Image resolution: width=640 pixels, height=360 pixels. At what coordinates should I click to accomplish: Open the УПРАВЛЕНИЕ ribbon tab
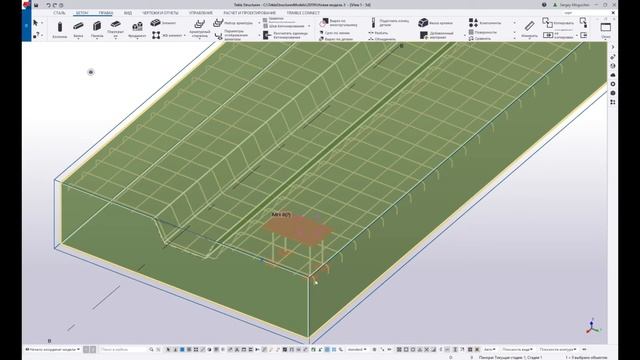click(x=201, y=13)
